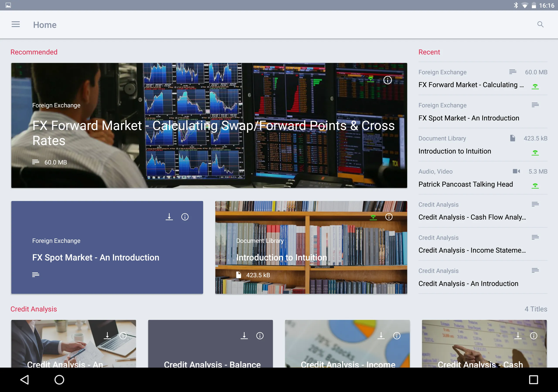Select Credit Analysis - An Introduction link

tap(468, 283)
